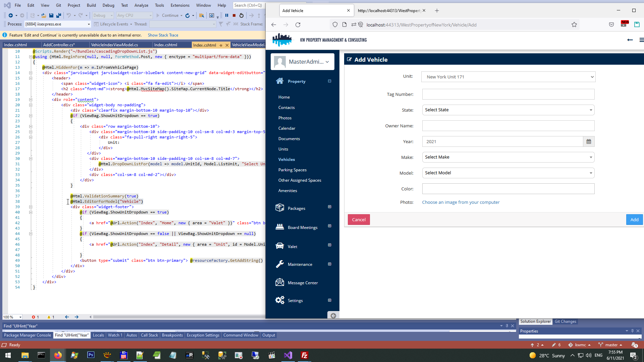Click the Stop Debugging red square icon
644x362 pixels.
(234, 15)
